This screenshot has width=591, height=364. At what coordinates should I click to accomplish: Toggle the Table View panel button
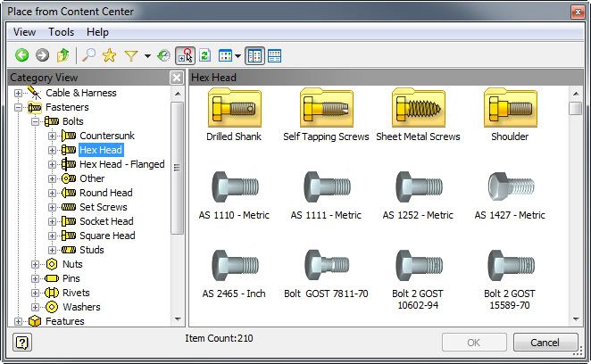click(274, 56)
